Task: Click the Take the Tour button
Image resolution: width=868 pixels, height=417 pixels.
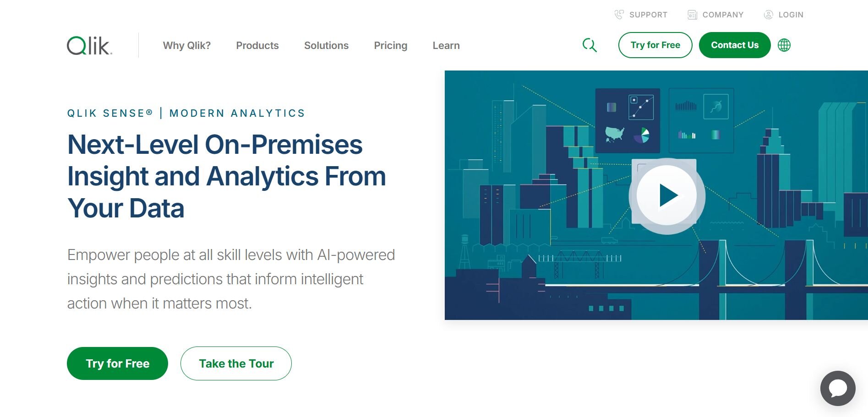Action: point(236,363)
